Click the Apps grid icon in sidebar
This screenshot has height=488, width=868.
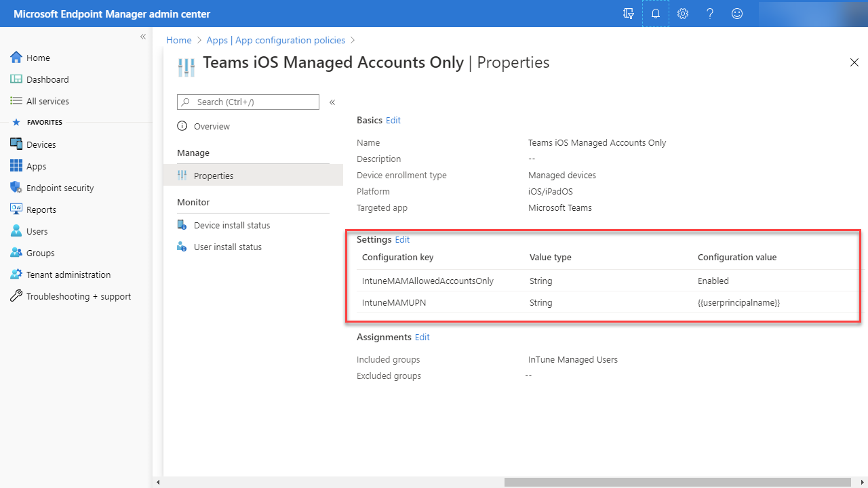(16, 166)
